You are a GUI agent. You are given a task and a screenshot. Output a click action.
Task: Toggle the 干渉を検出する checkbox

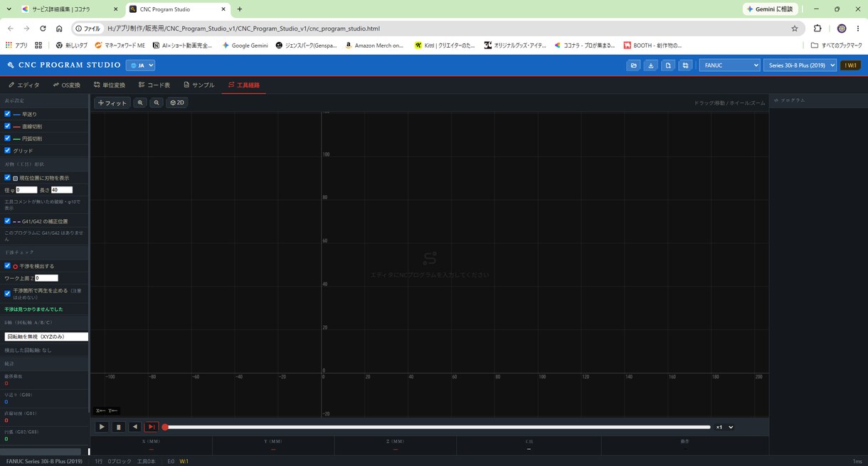point(7,265)
